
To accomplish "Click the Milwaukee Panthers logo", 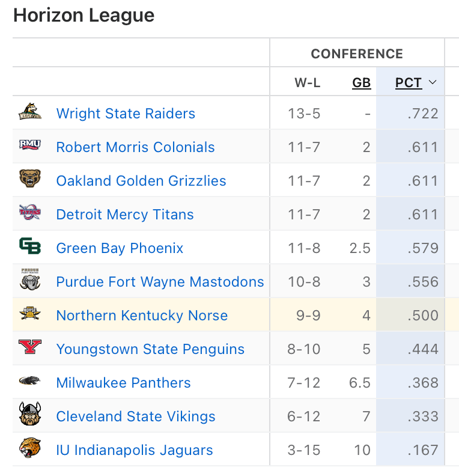I will (x=30, y=382).
